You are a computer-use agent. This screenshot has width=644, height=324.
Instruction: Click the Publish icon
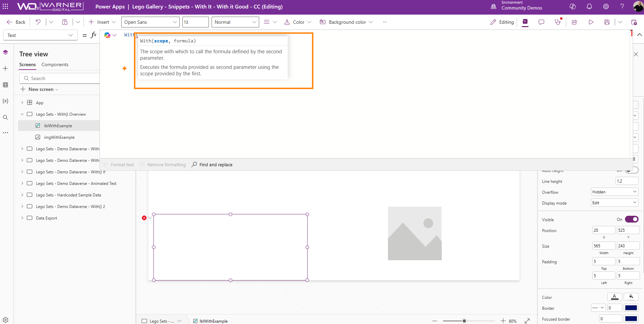pyautogui.click(x=634, y=22)
